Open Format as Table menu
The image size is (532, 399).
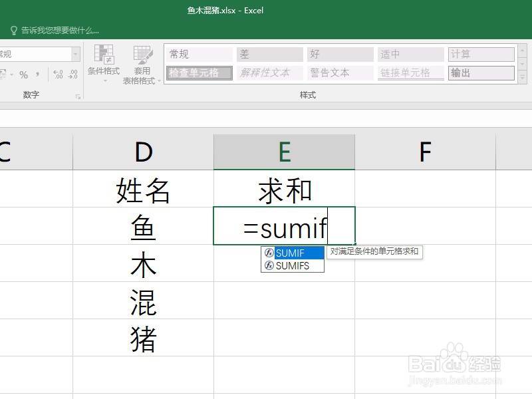click(x=142, y=65)
